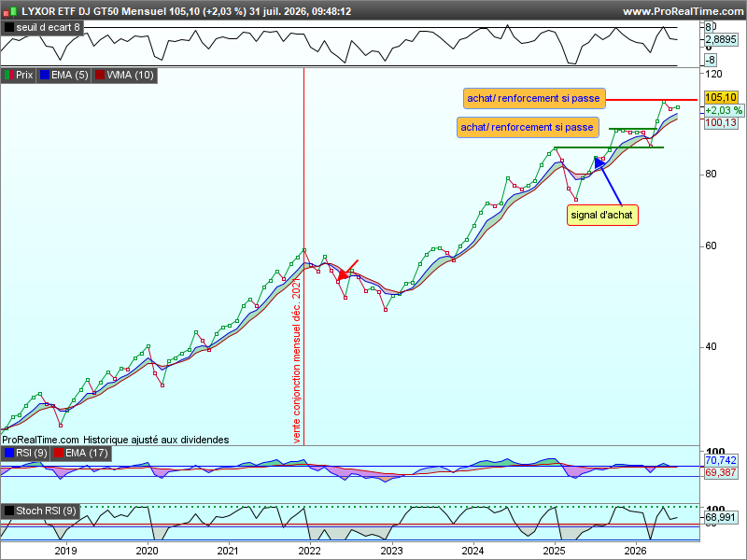Click the 100,13 WMA value label

tap(721, 123)
